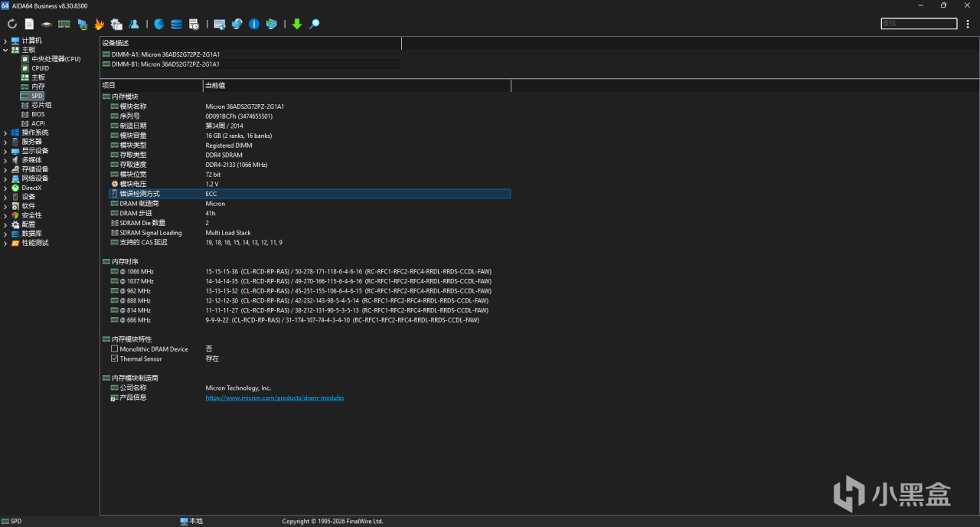The width and height of the screenshot is (980, 527).
Task: Click the 本地 status bar entry
Action: tap(191, 521)
